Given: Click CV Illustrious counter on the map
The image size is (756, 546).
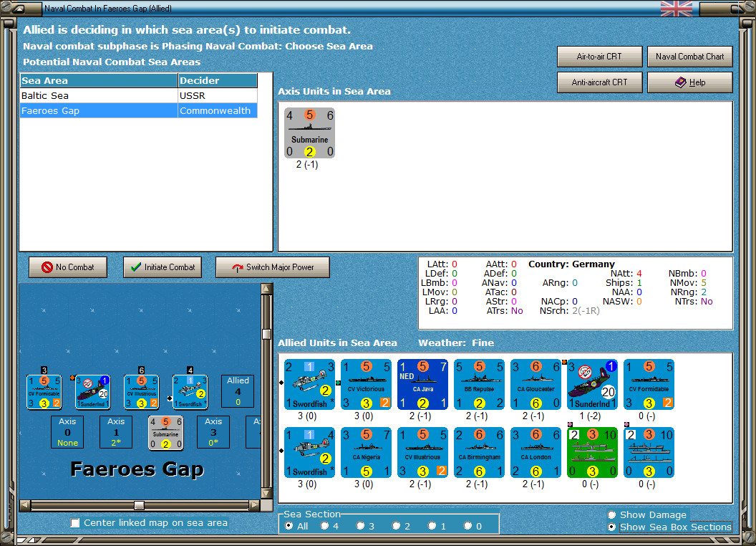Looking at the screenshot, I should pos(142,392).
